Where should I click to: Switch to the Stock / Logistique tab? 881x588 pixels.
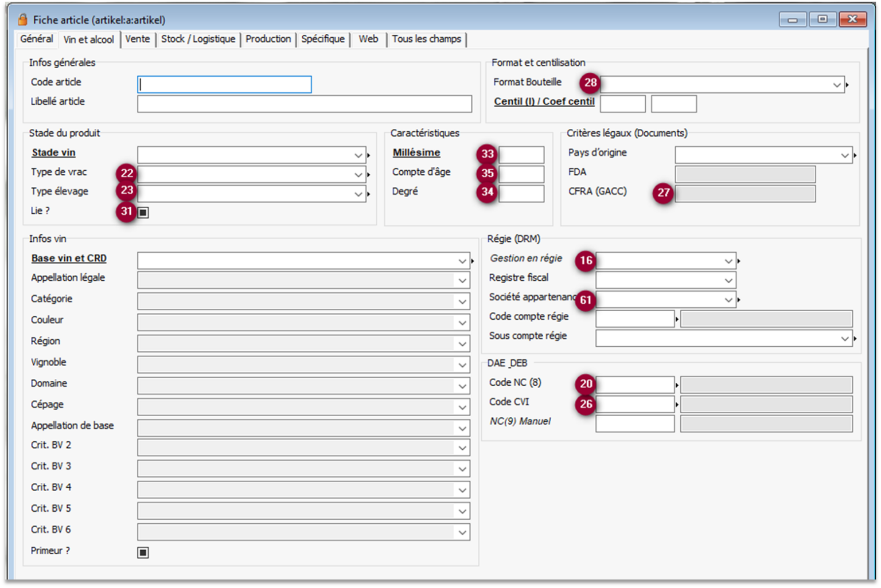[x=198, y=39]
